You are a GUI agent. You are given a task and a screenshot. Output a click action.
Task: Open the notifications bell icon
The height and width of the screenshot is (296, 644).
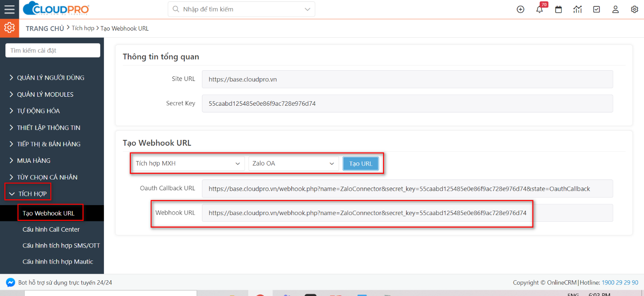click(x=540, y=9)
